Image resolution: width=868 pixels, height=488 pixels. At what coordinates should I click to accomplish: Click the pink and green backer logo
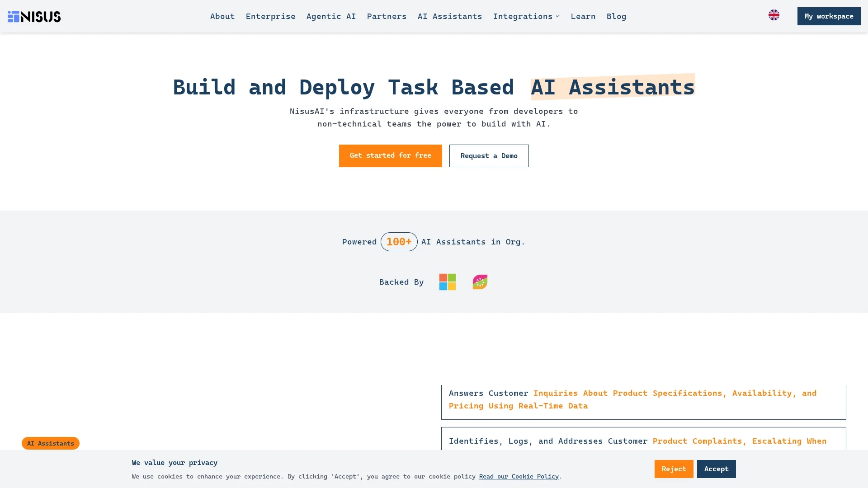pos(480,282)
